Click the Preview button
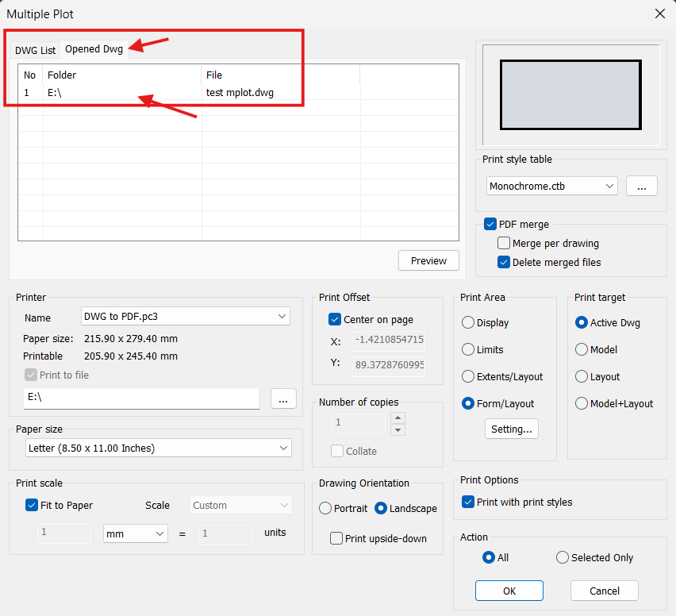This screenshot has height=616, width=676. tap(428, 260)
